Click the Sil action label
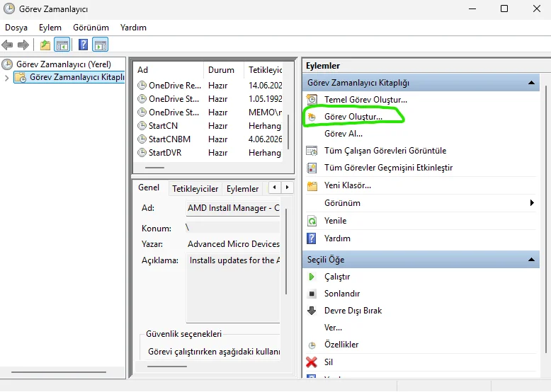551x392 pixels. point(328,362)
